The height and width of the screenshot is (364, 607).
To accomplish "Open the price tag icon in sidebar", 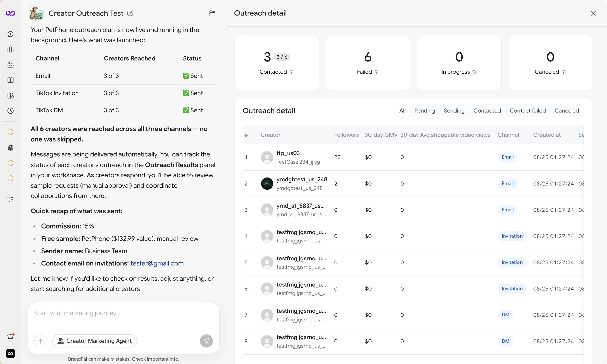I will coord(10,148).
